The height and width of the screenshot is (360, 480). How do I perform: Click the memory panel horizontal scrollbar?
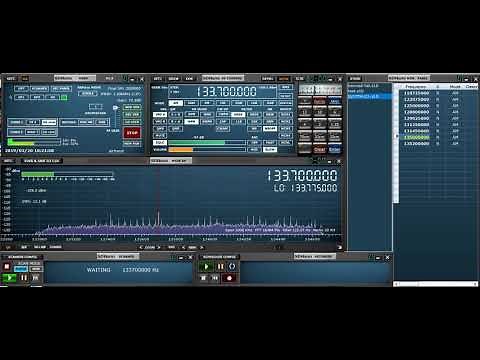[435, 284]
